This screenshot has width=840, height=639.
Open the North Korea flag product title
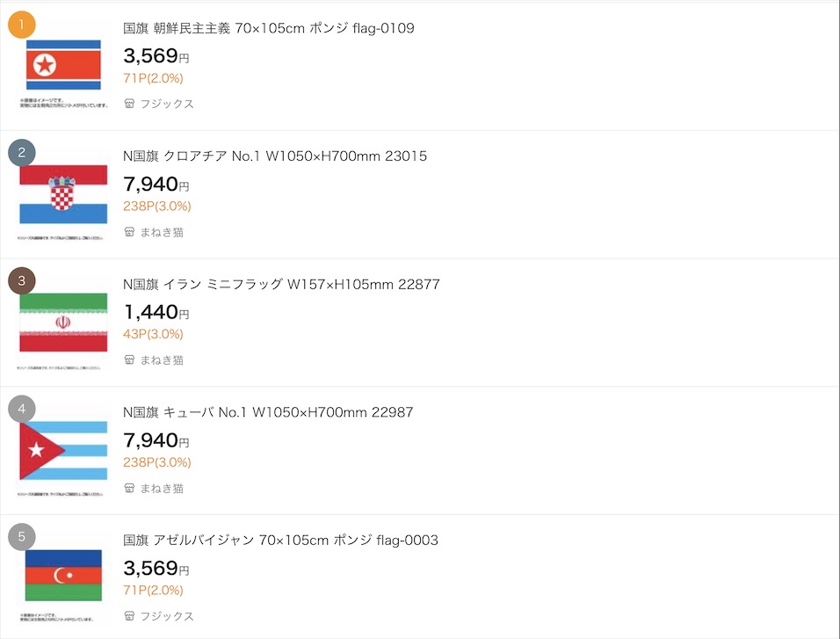point(268,28)
